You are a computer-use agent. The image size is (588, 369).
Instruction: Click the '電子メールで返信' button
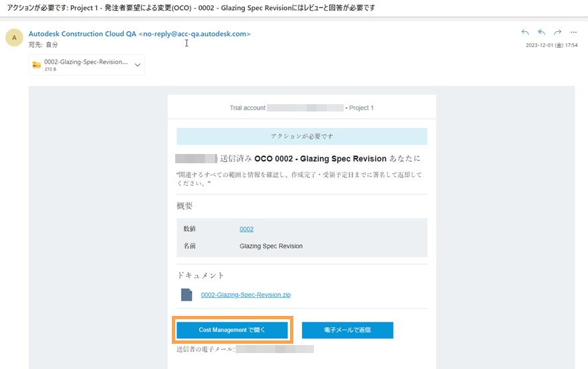pos(348,330)
